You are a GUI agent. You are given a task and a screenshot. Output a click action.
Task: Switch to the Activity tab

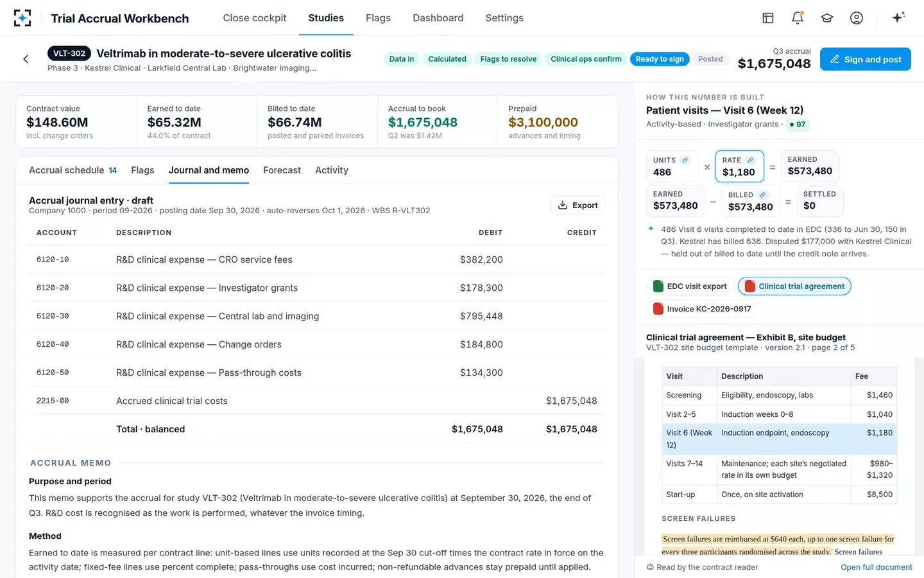point(332,170)
